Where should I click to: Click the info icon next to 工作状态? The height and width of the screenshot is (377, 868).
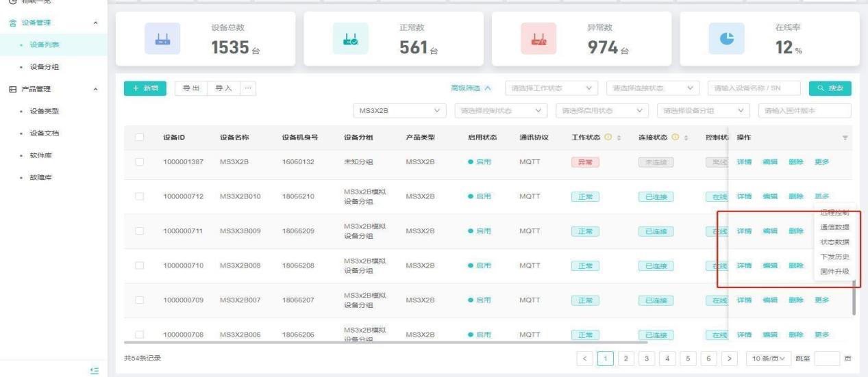608,138
